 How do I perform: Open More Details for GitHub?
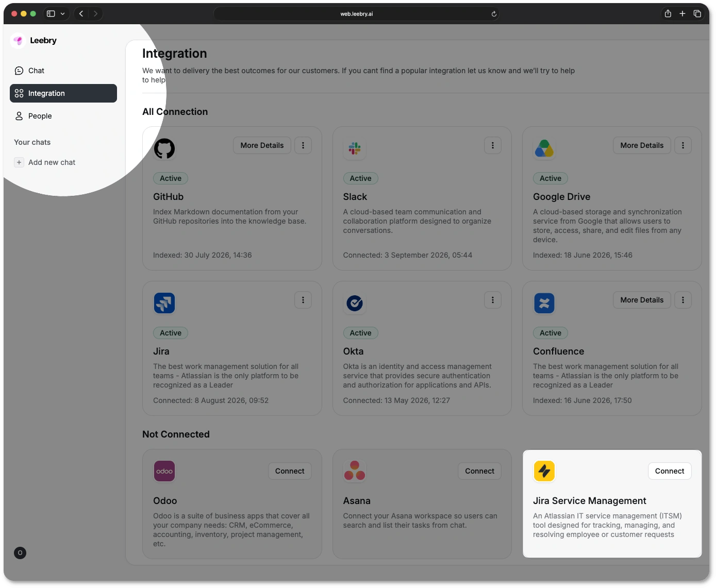coord(262,145)
